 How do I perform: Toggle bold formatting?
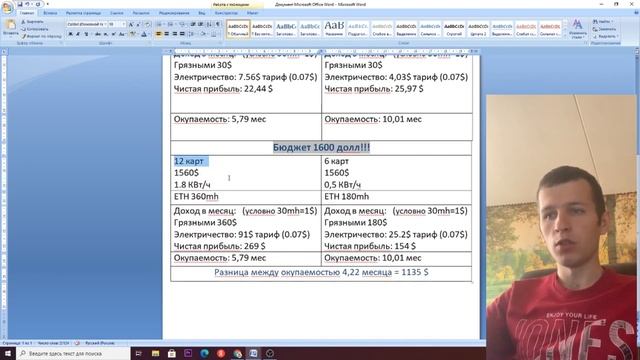click(71, 34)
